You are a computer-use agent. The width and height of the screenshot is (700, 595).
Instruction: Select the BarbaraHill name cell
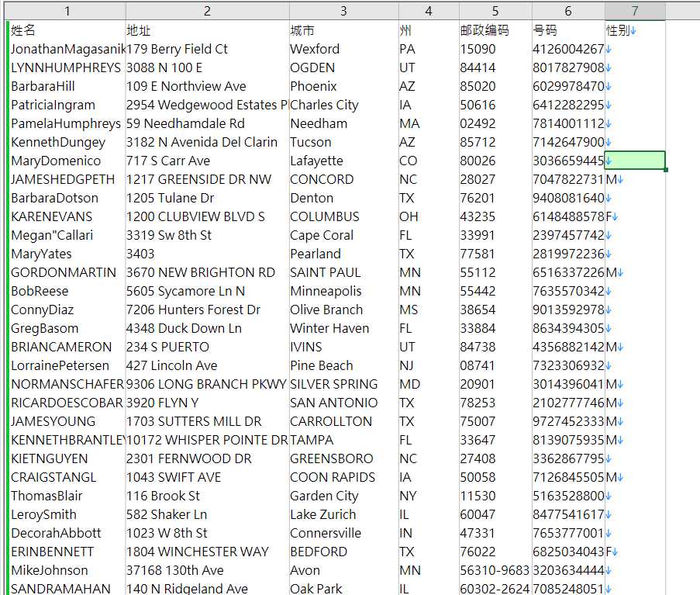[x=67, y=86]
